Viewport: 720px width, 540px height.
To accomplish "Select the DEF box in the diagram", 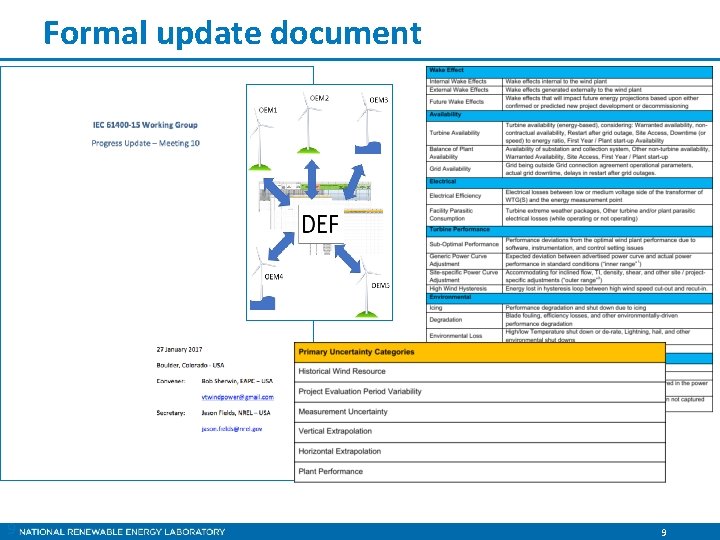I will pyautogui.click(x=321, y=224).
